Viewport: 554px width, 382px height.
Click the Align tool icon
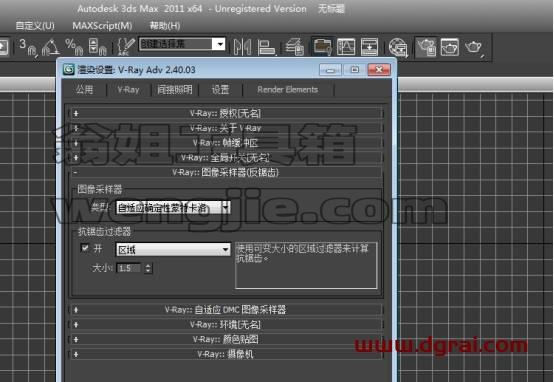point(266,47)
